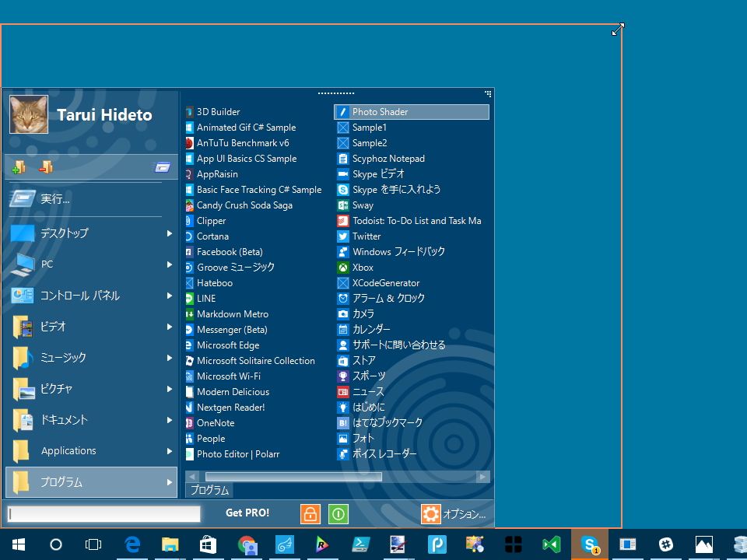747x560 pixels.
Task: Click the green power button
Action: click(338, 514)
